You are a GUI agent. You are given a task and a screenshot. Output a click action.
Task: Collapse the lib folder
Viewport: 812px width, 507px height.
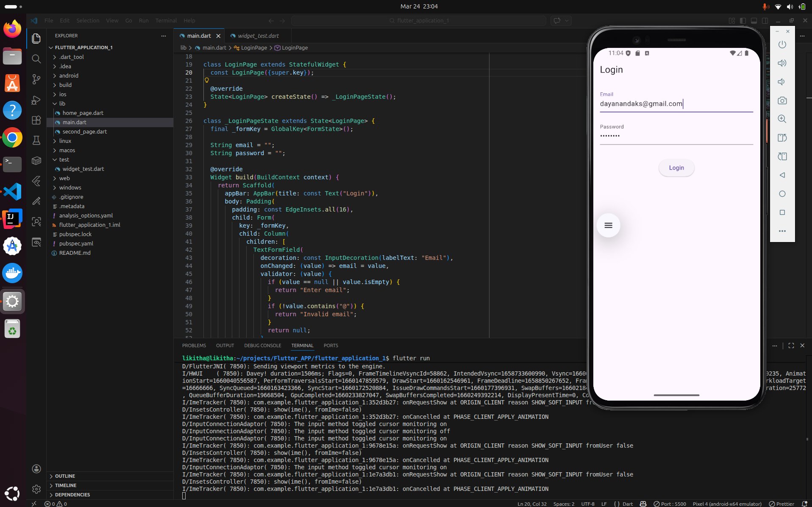[x=62, y=103]
